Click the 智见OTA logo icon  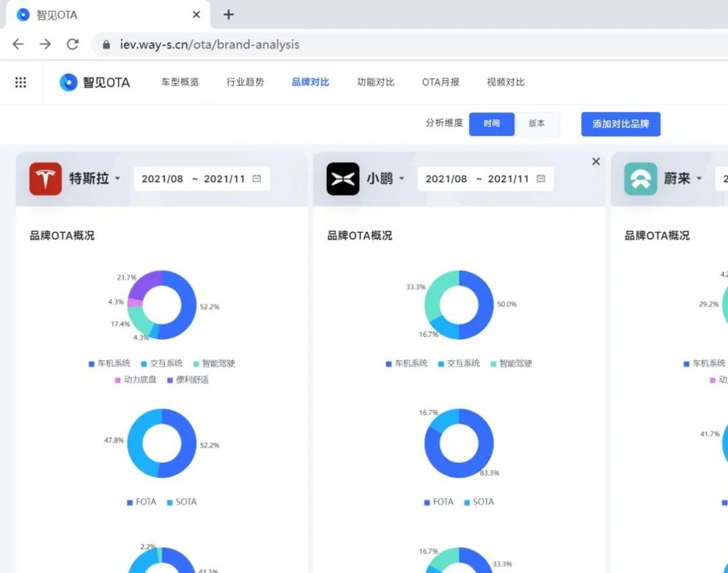[69, 82]
